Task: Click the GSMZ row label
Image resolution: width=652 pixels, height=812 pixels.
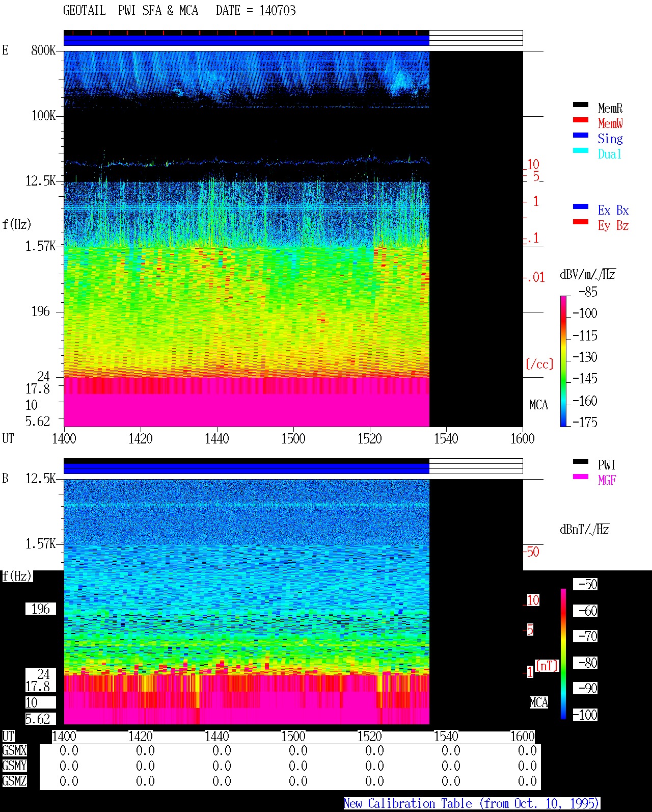Action: pyautogui.click(x=14, y=781)
